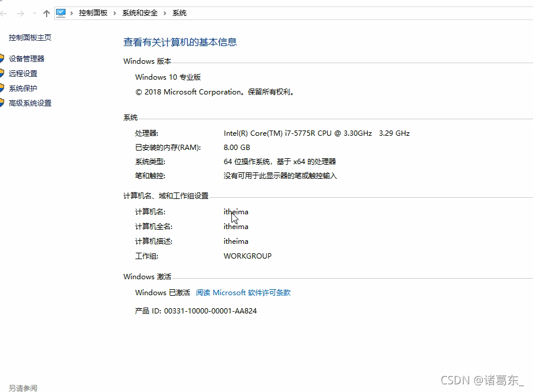533x392 pixels.
Task: Open 系统和安全 breadcrumb
Action: 140,13
